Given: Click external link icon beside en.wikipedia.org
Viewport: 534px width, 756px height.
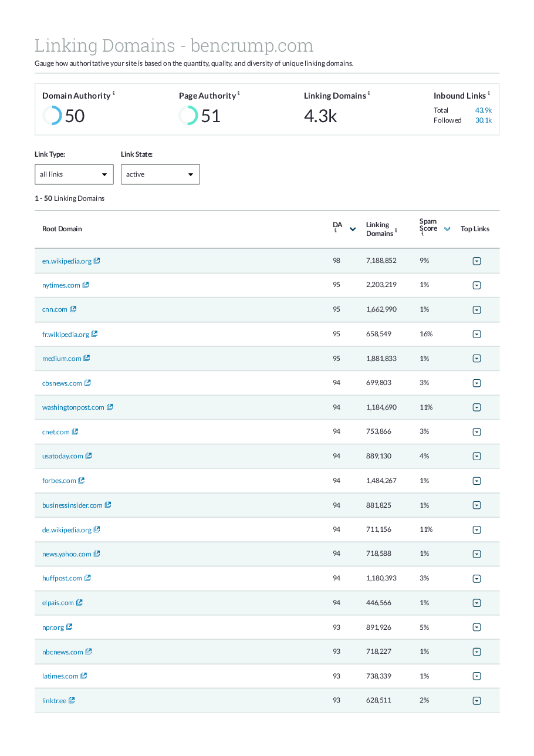Looking at the screenshot, I should [97, 261].
